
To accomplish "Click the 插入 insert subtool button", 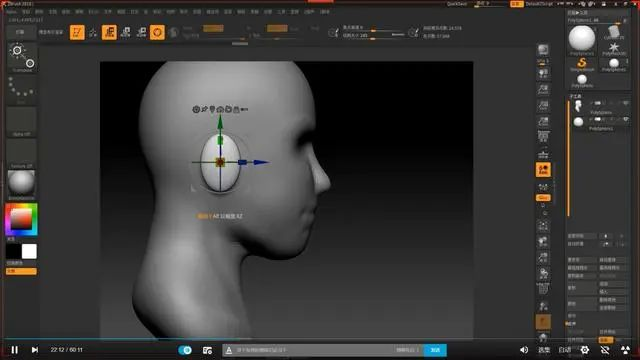I will pyautogui.click(x=612, y=291).
